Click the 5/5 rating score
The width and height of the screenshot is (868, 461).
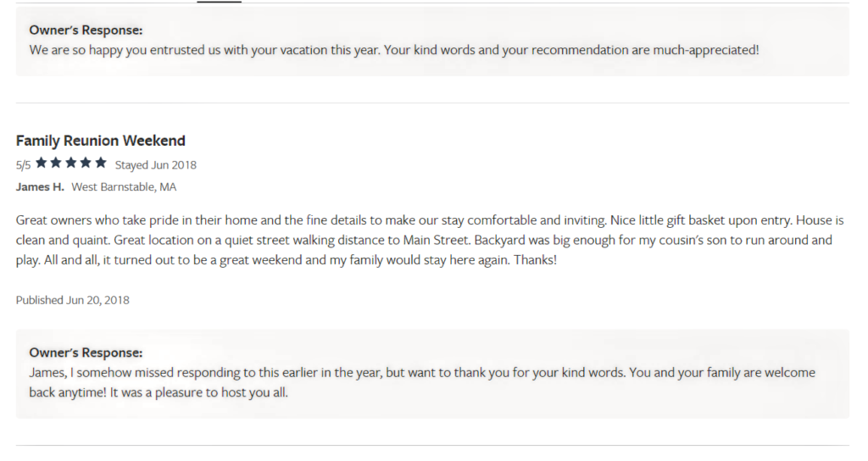tap(23, 165)
